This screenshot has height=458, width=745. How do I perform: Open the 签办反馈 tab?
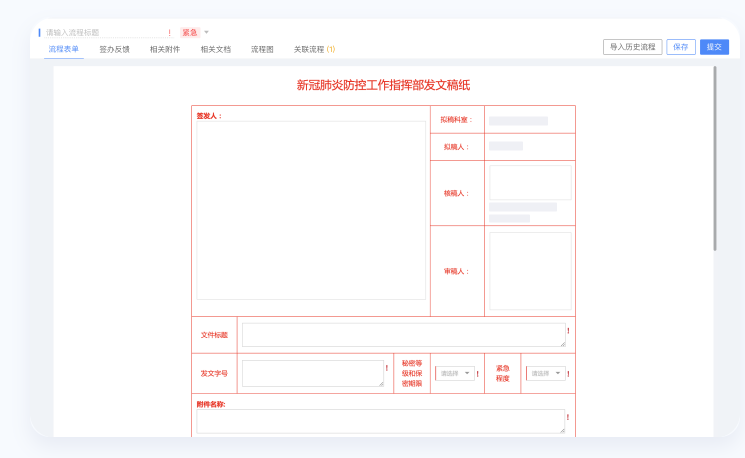pos(114,49)
